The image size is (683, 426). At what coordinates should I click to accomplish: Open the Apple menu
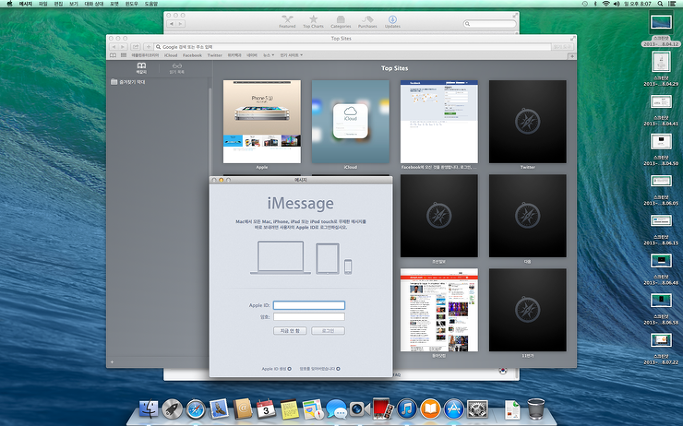pyautogui.click(x=10, y=3)
